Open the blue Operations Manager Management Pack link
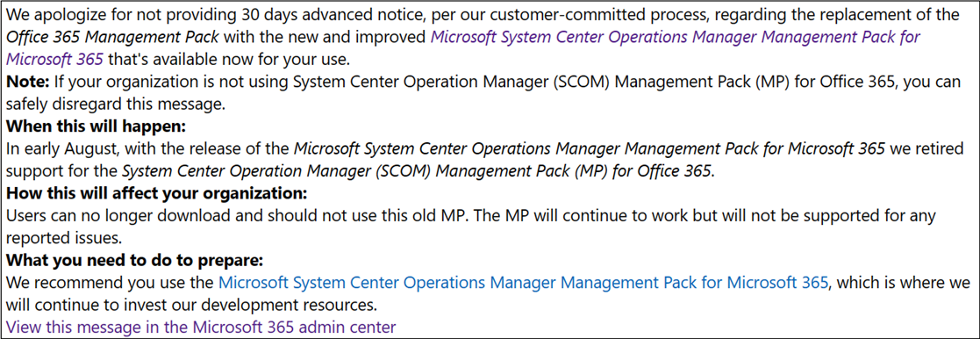980x339 pixels. [x=524, y=283]
